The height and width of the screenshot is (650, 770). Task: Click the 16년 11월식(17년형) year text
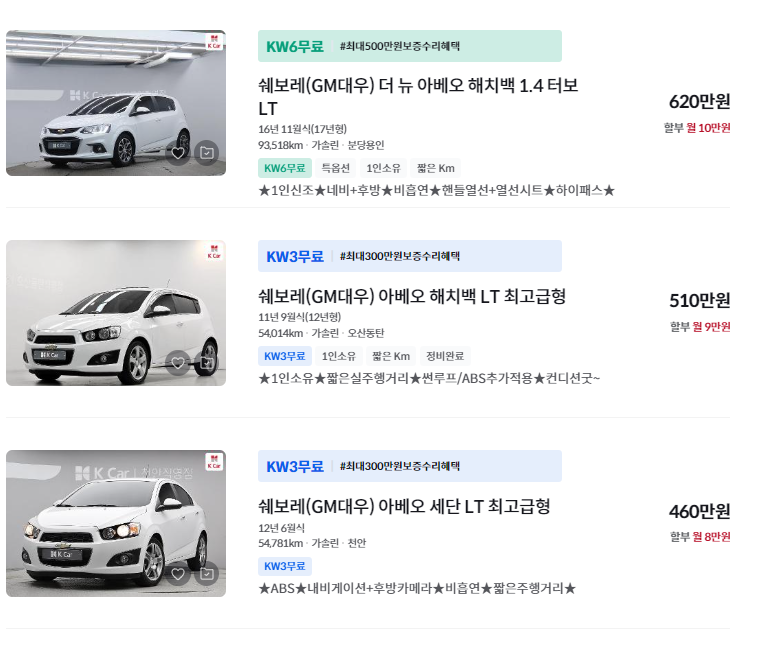point(302,129)
